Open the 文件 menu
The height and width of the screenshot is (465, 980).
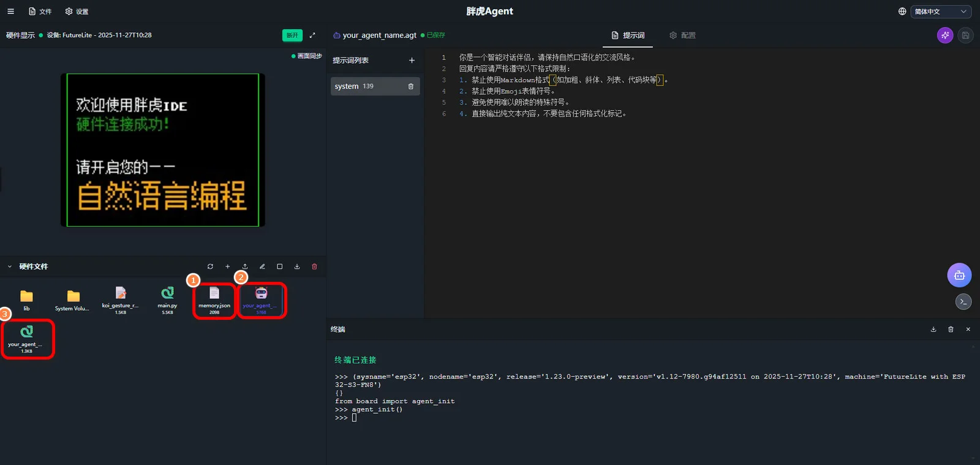click(x=40, y=12)
